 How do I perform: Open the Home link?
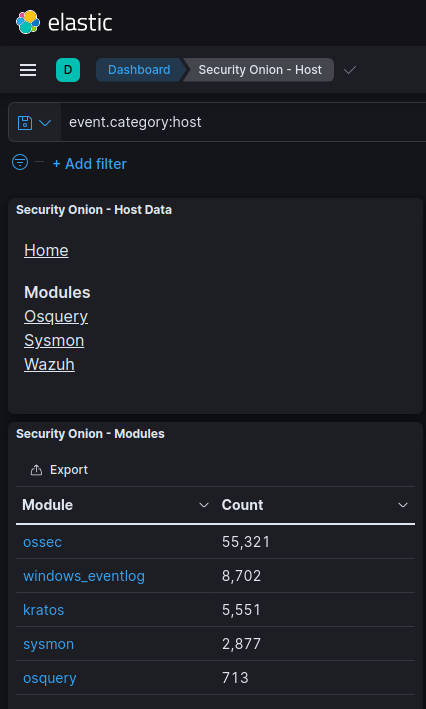(x=46, y=250)
